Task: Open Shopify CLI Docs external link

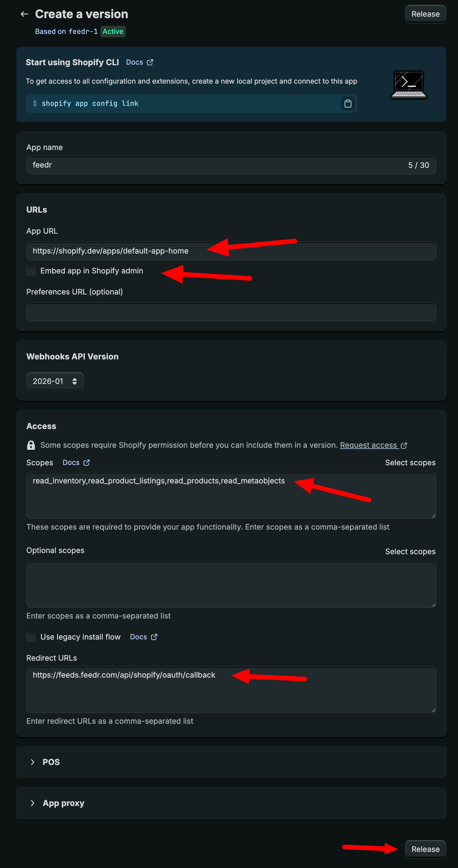Action: [x=139, y=62]
